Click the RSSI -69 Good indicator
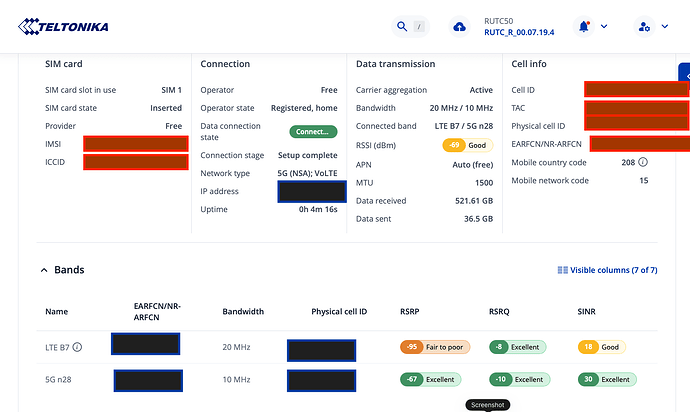Viewport: 690px width, 412px height. tap(467, 145)
